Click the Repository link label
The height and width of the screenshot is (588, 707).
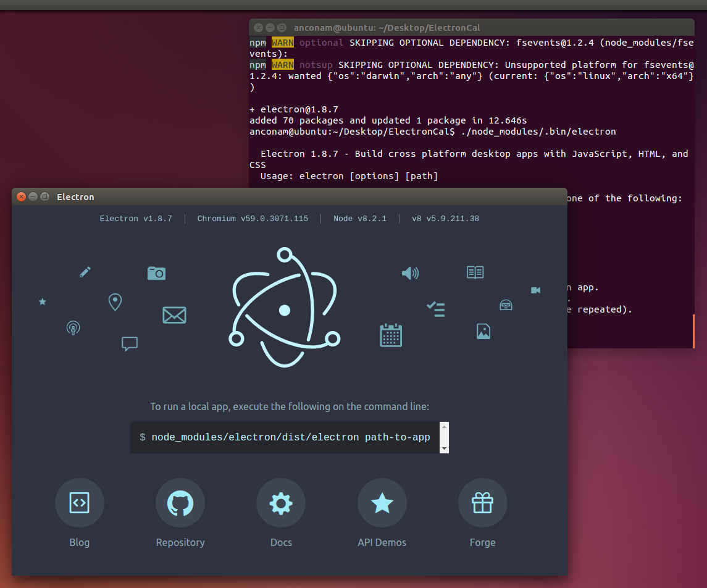point(180,542)
